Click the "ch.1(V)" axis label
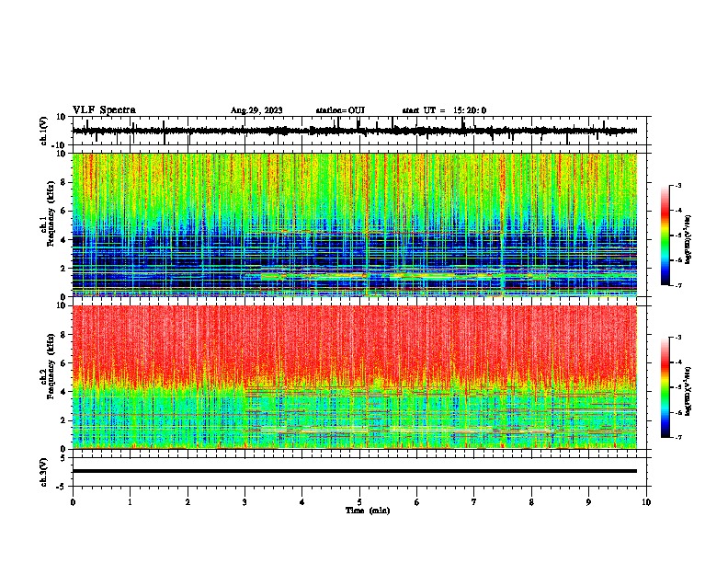 [43, 131]
